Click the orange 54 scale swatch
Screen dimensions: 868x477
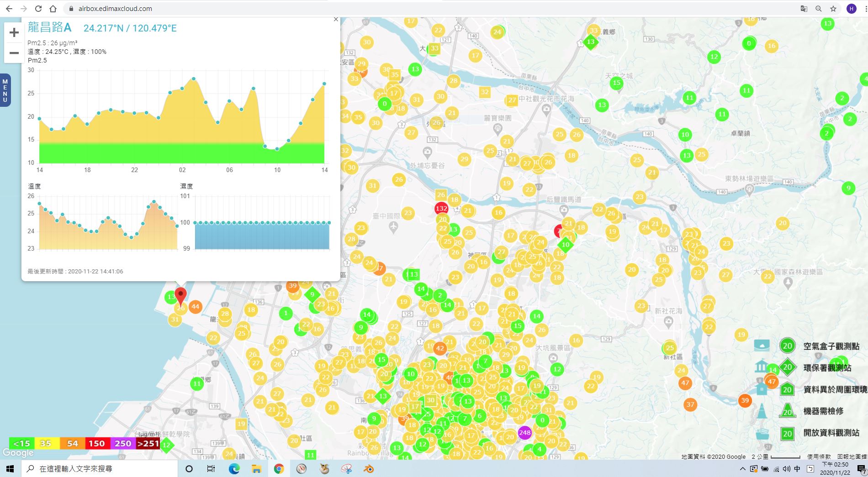[x=72, y=443]
